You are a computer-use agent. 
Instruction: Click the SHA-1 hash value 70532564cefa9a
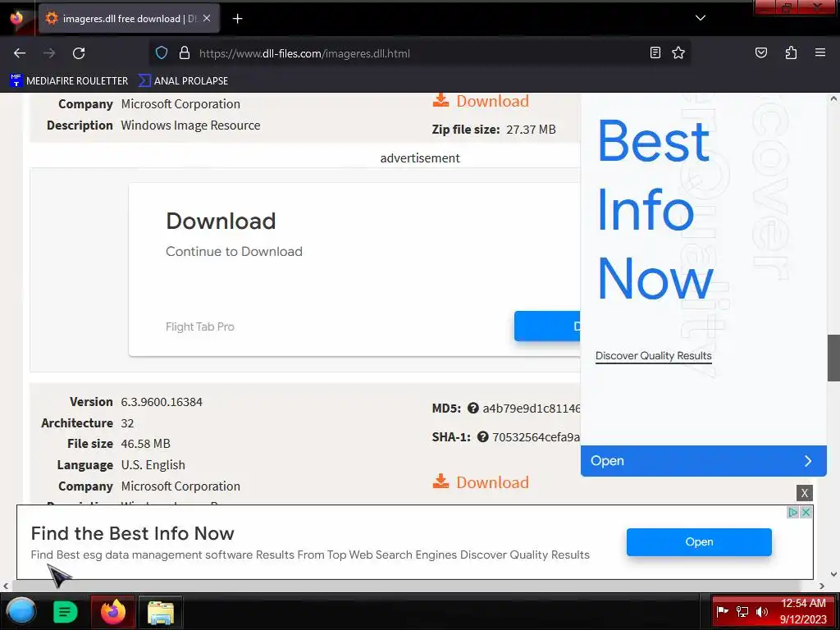coord(536,436)
